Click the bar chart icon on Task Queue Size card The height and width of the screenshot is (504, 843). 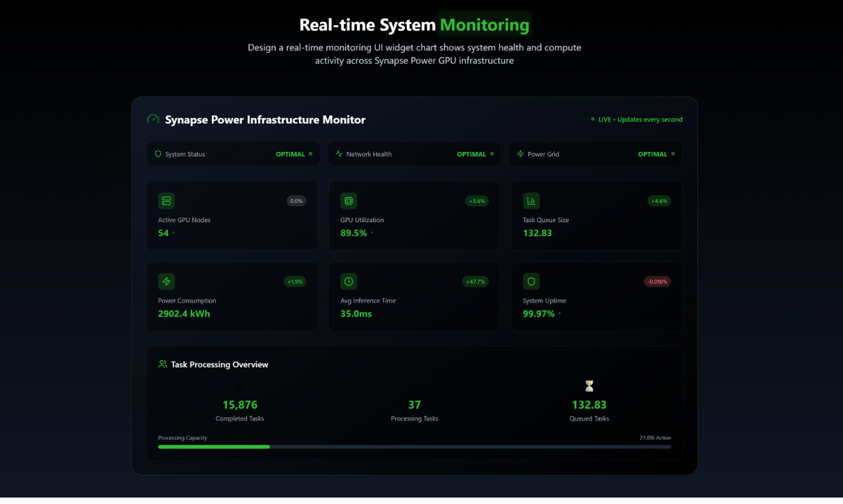(x=531, y=201)
